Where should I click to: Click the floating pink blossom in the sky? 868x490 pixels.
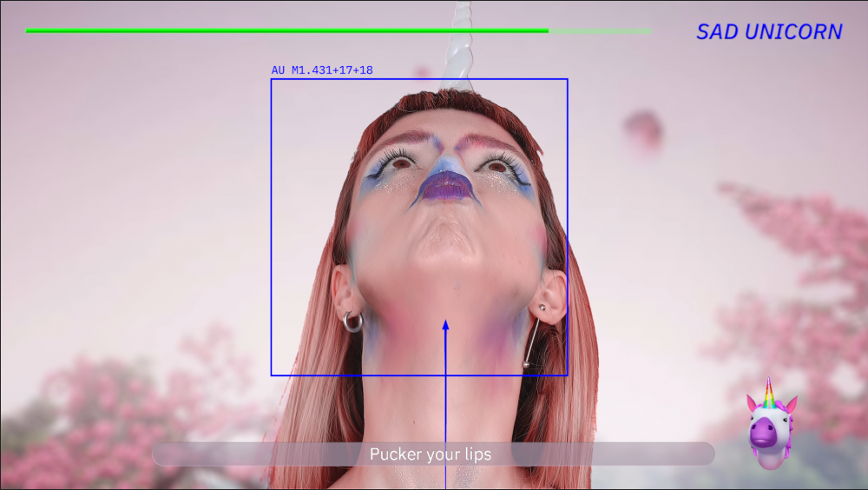[643, 129]
